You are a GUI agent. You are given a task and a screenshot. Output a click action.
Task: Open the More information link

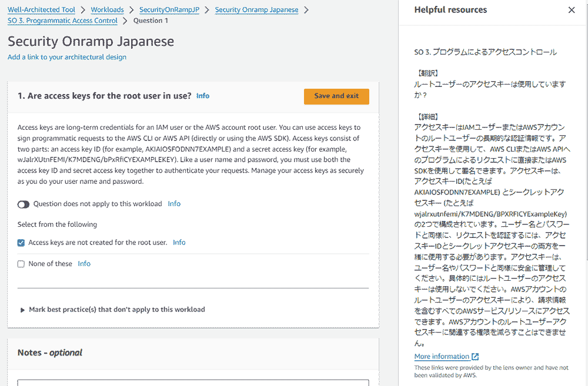(442, 357)
